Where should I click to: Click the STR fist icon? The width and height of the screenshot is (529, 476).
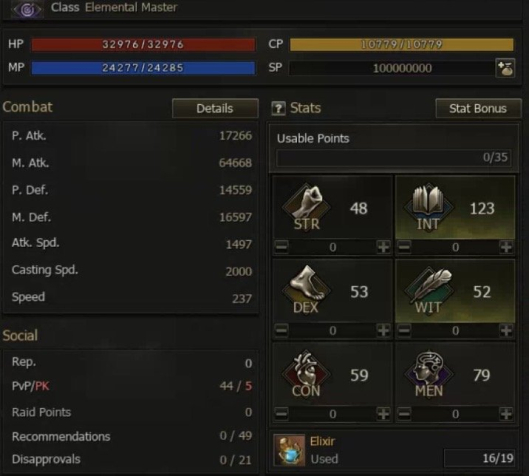point(306,204)
